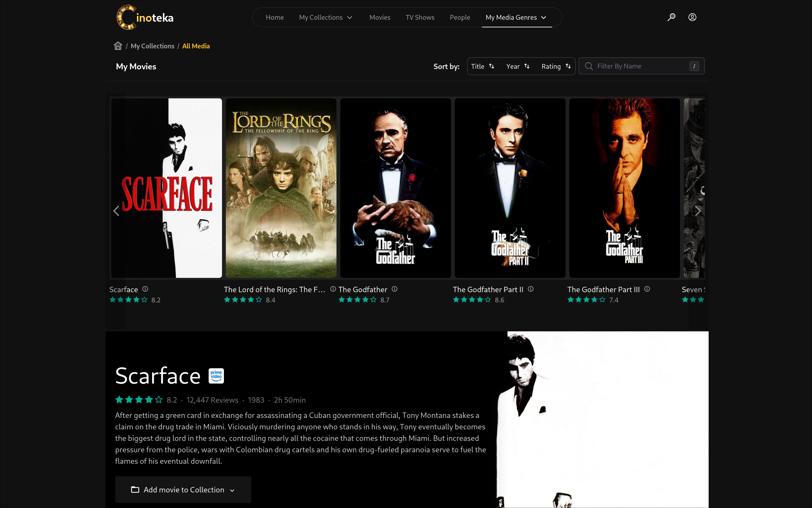812x508 pixels.
Task: Open the People nav item
Action: tap(460, 17)
